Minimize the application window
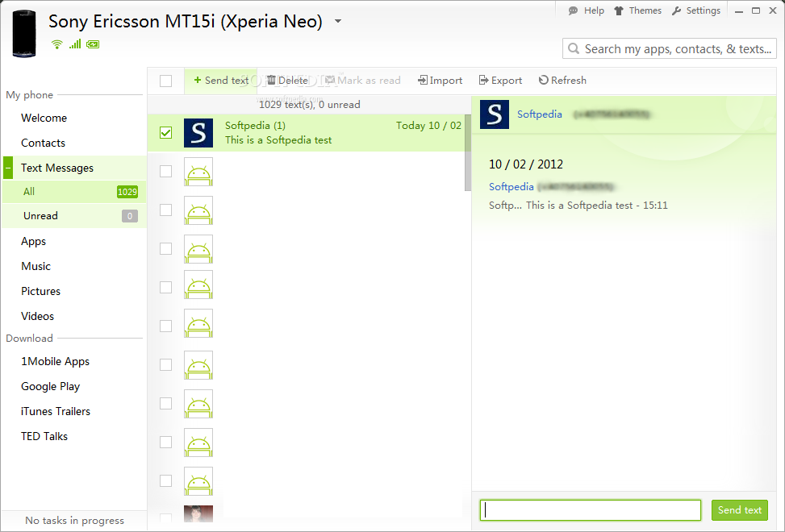Image resolution: width=785 pixels, height=532 pixels. pyautogui.click(x=739, y=11)
